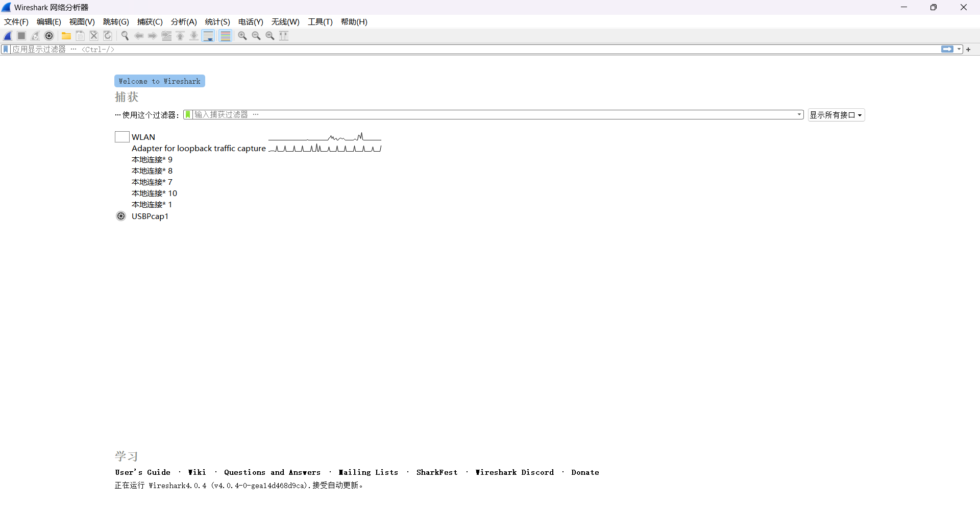Open the 无线(W) menu
The height and width of the screenshot is (508, 980).
[x=285, y=22]
